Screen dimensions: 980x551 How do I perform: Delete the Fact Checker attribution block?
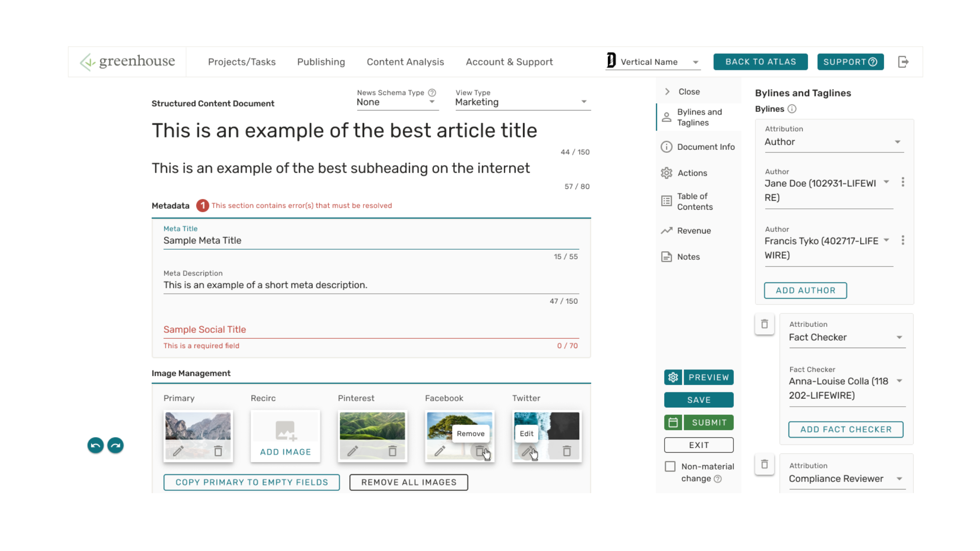(764, 324)
